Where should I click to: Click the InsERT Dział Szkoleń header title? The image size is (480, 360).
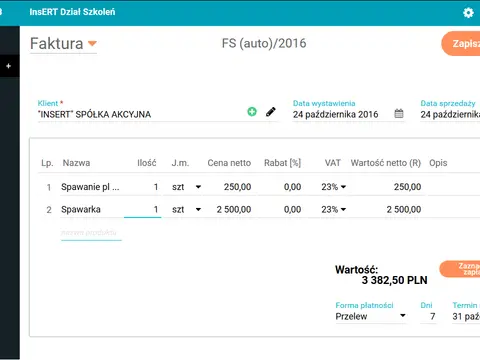tap(72, 12)
